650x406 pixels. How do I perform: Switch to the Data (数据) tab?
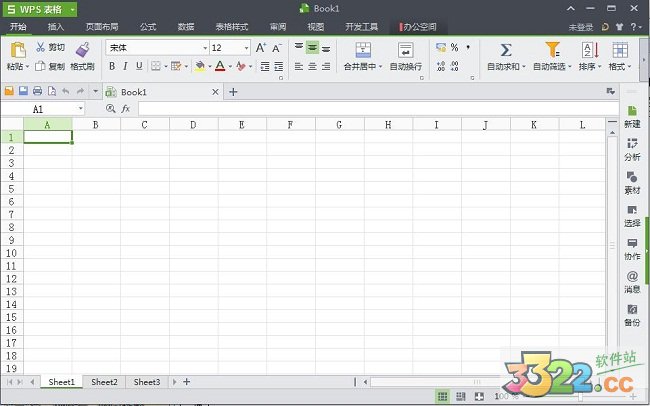[186, 27]
